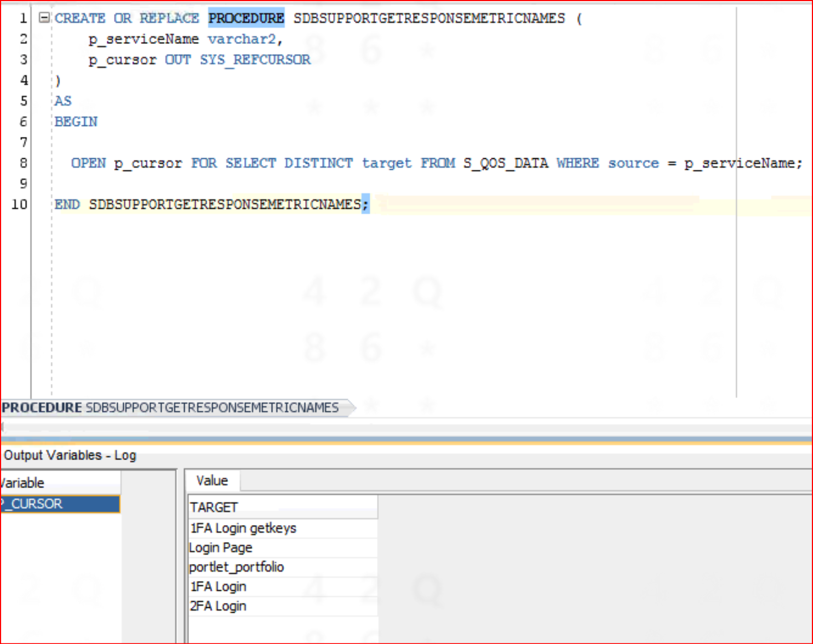Select the '2FA Login' result cell

tap(283, 606)
